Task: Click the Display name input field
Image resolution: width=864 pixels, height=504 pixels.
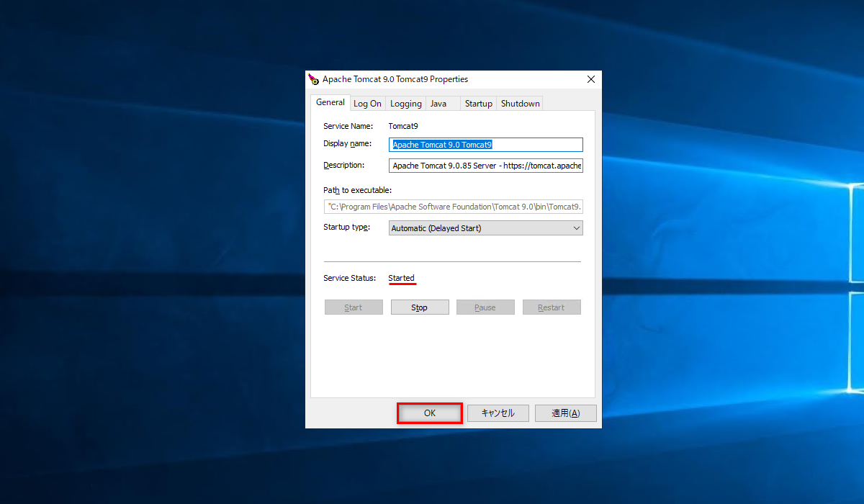Action: click(x=486, y=145)
